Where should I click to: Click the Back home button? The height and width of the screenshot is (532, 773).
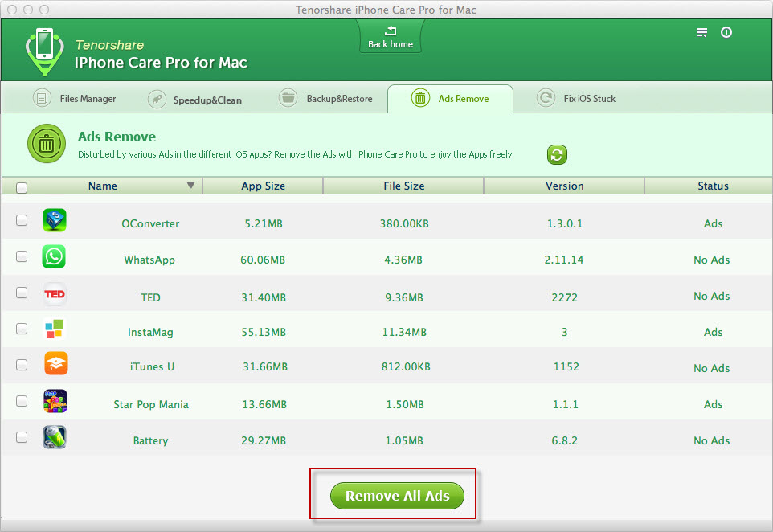[391, 38]
